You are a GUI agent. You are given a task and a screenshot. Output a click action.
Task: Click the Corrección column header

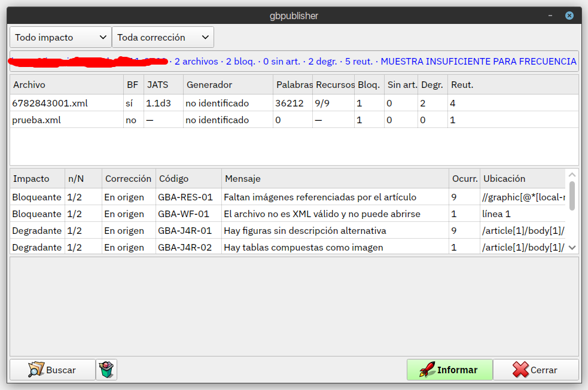(x=129, y=178)
